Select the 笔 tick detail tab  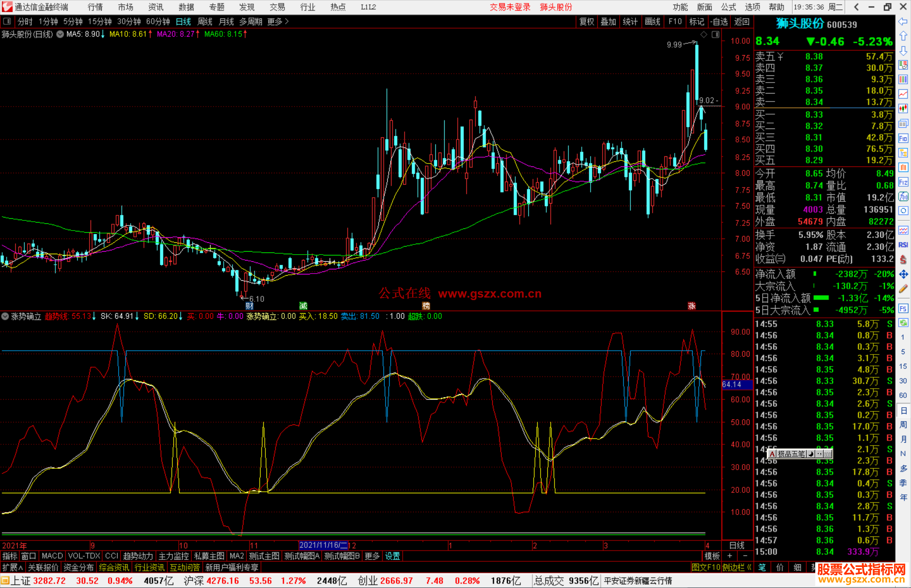(x=762, y=567)
